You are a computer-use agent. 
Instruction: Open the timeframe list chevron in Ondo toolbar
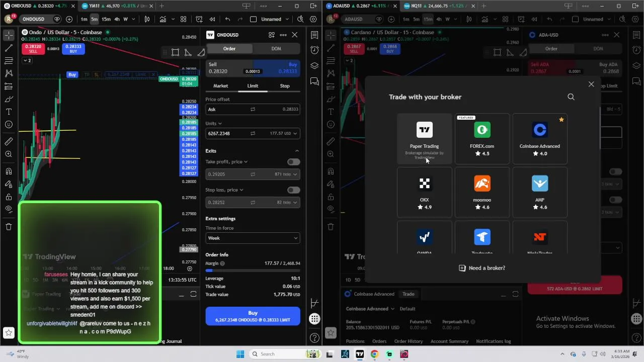pos(134,19)
